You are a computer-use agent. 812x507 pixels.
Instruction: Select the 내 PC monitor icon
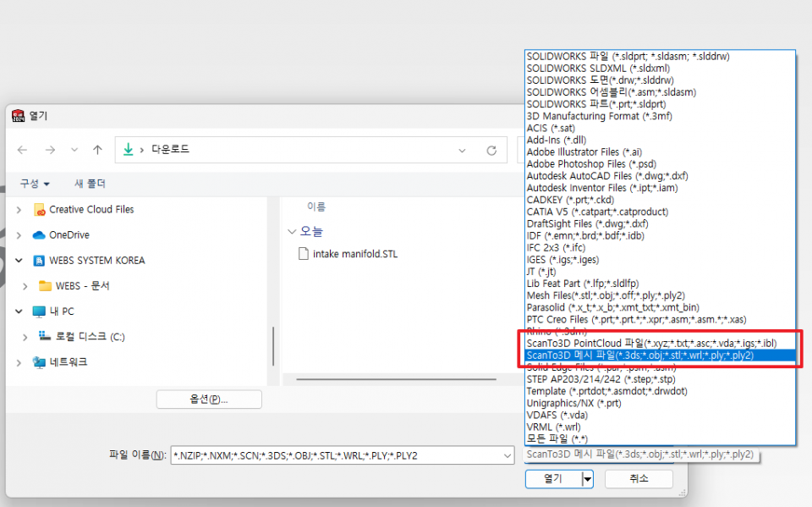coord(39,311)
